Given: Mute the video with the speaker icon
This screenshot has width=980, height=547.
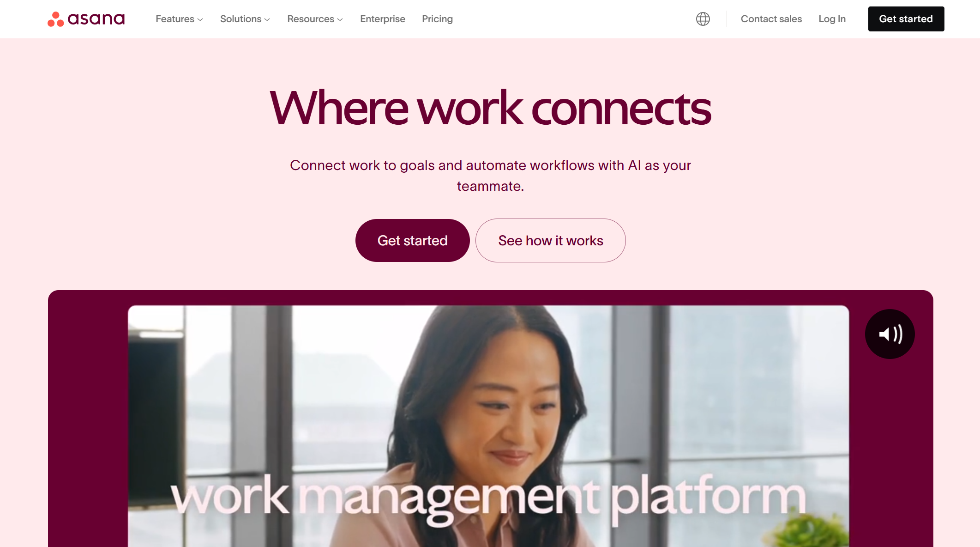Looking at the screenshot, I should coord(890,334).
